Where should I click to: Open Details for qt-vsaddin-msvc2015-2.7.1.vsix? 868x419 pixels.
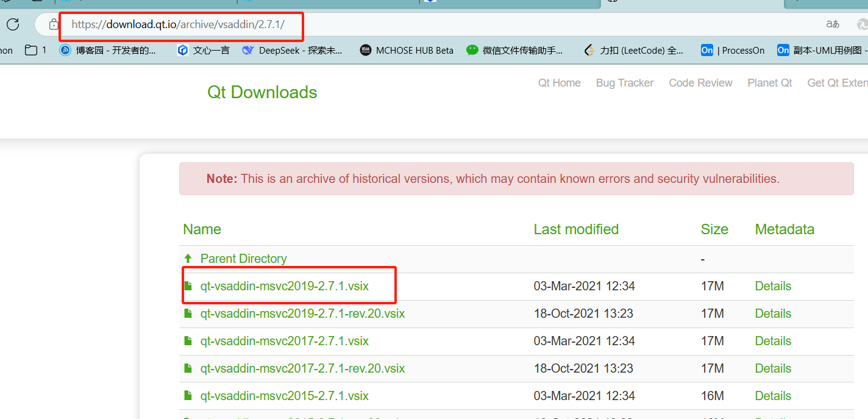click(773, 396)
